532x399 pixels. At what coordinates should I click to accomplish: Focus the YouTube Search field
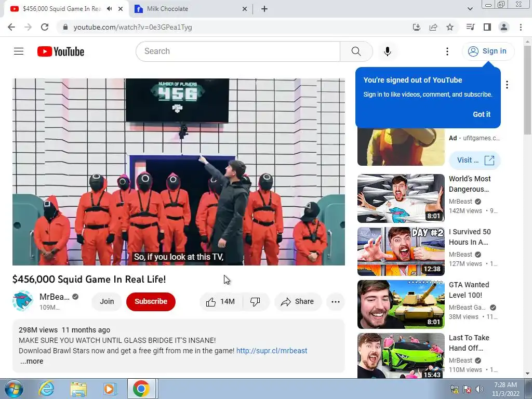click(x=238, y=51)
